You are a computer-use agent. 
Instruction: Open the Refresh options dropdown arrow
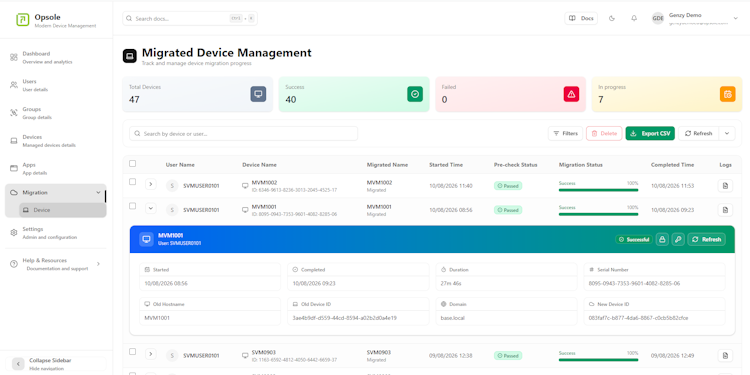(727, 133)
